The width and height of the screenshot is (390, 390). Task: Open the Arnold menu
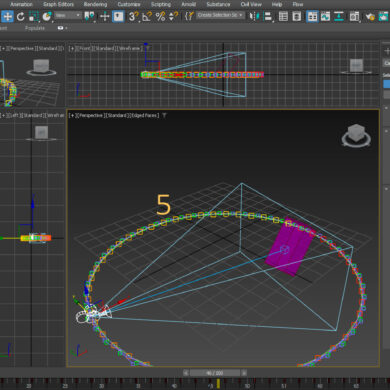188,4
